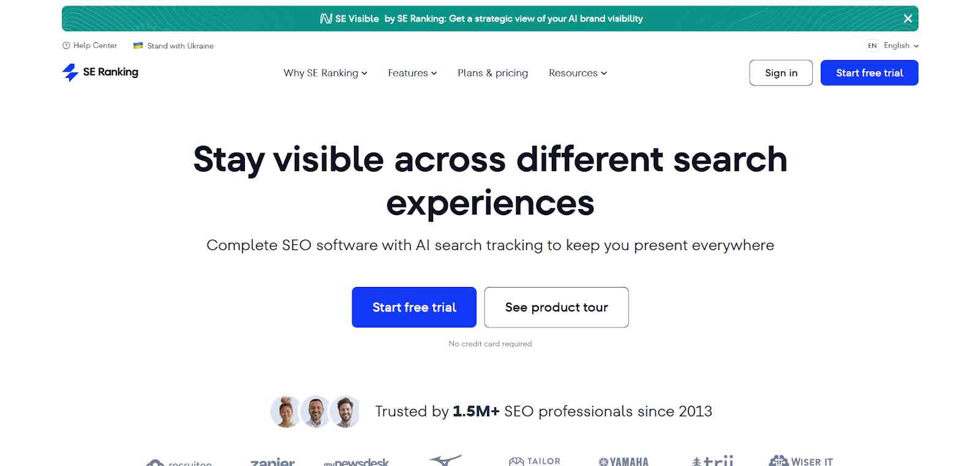Click the Wiser IT logo

coord(801,461)
